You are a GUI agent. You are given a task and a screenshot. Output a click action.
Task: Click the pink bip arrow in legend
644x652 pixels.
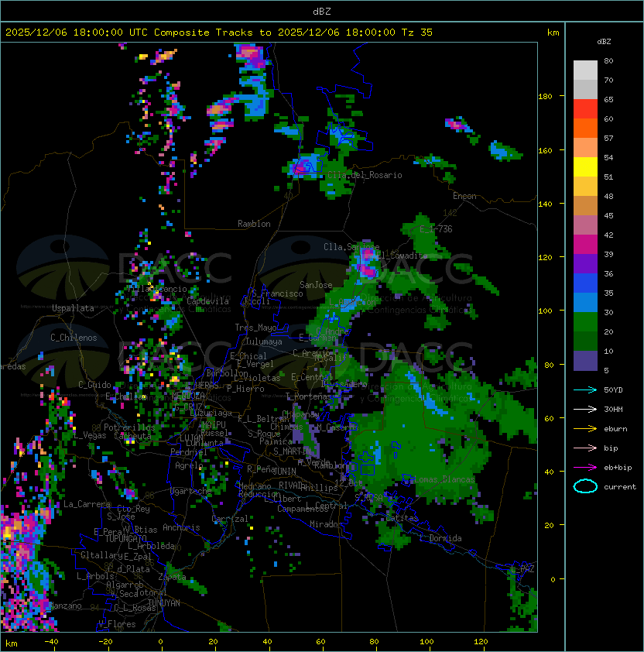(585, 448)
